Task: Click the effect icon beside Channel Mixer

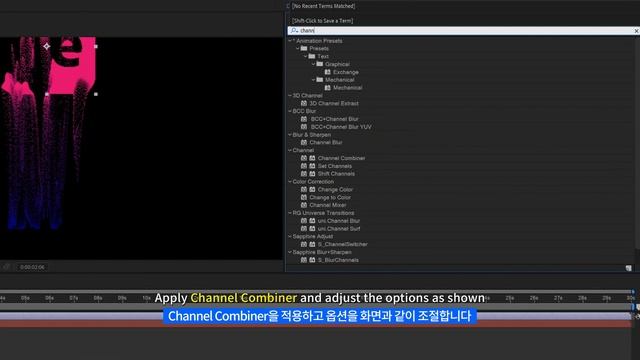Action: [304, 205]
